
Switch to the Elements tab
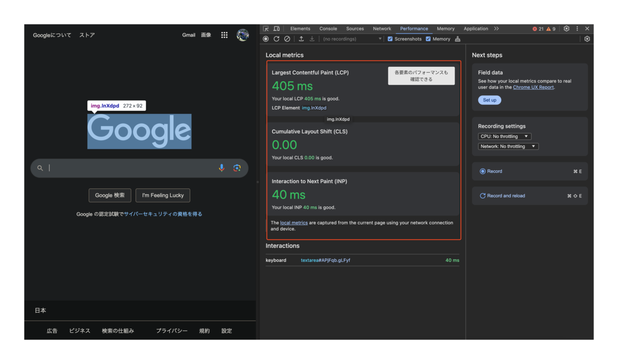tap(300, 29)
